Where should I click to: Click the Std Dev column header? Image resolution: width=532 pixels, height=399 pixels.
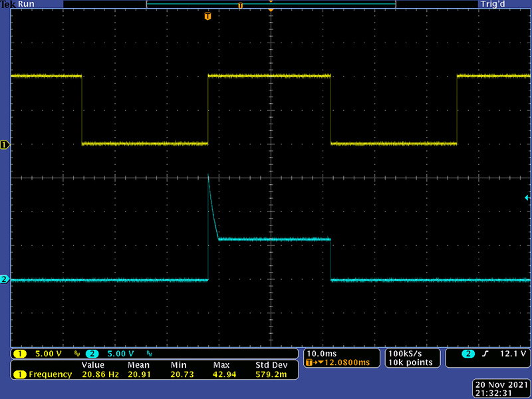point(271,365)
